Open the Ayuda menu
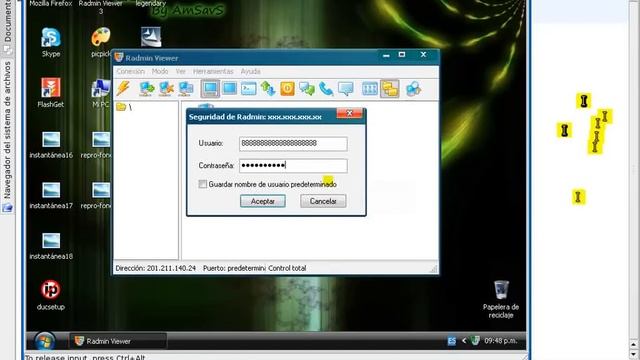The width and height of the screenshot is (640, 360). click(250, 71)
